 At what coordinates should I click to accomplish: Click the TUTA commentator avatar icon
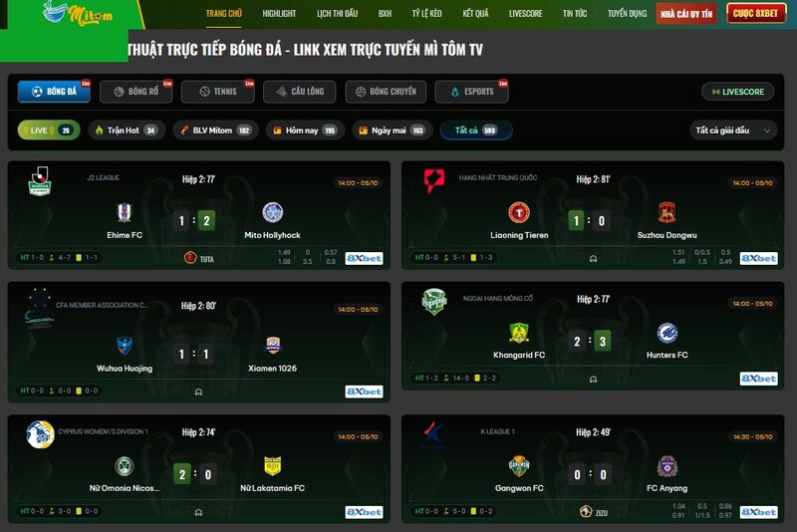pyautogui.click(x=190, y=258)
